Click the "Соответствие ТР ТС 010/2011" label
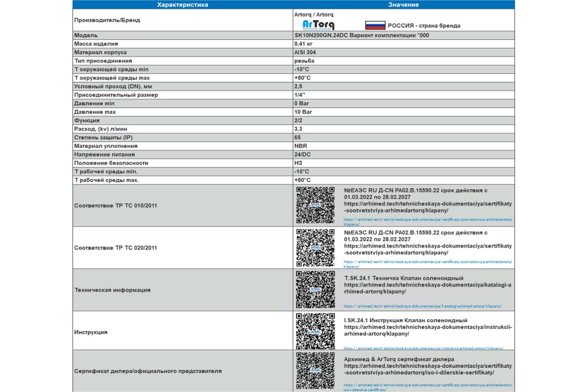 (116, 205)
